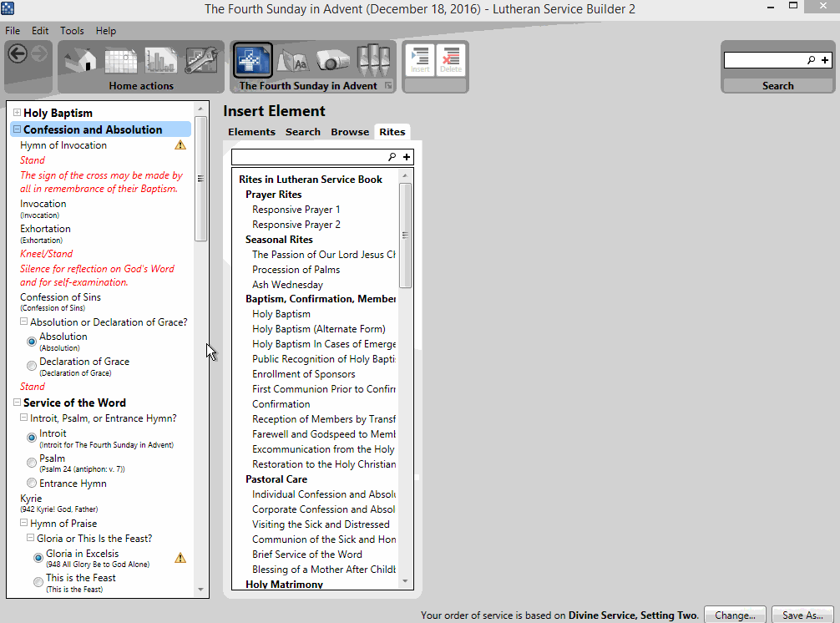Select the This is the Feast radio button
Screen dimensions: 840x623
38,582
